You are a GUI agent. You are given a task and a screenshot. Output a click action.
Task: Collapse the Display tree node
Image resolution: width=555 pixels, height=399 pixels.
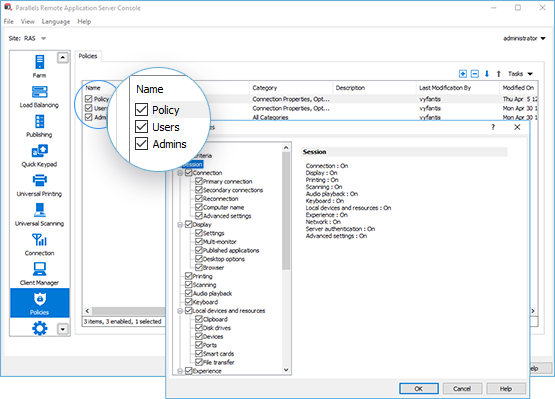pos(180,224)
